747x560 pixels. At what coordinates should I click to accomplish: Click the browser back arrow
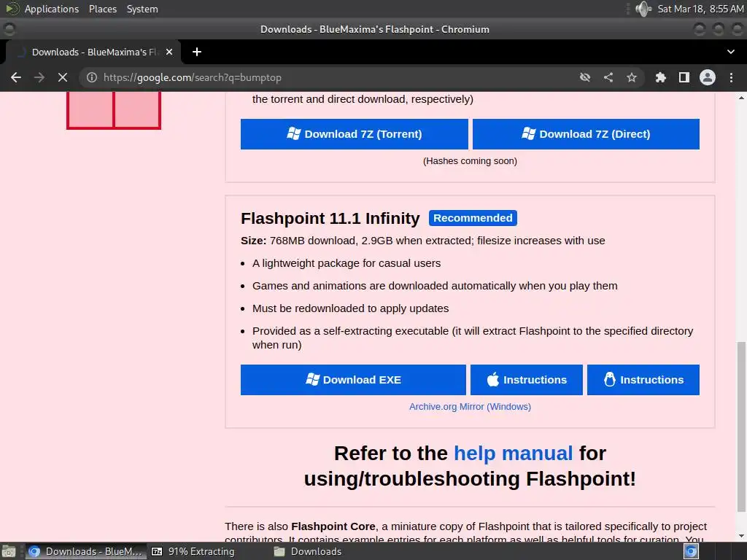click(16, 77)
